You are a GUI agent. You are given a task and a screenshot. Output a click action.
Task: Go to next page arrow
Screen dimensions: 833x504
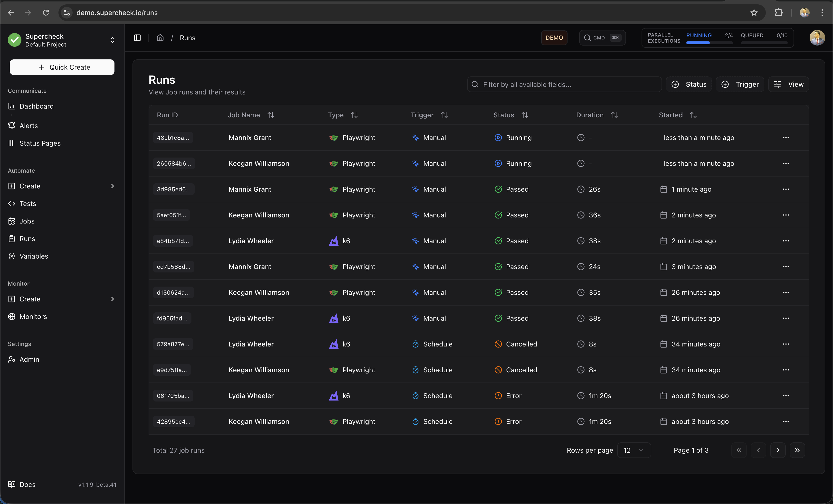tap(777, 450)
